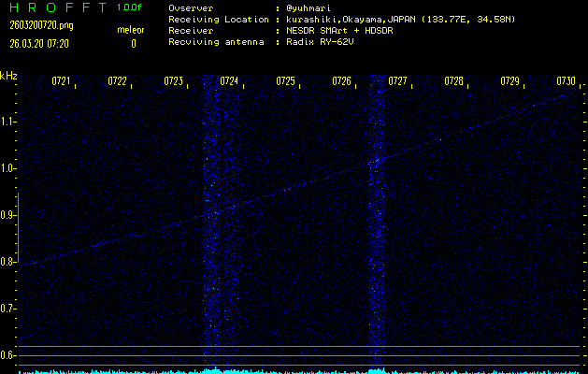Click the 0730 time marker
Screen dimensions: 588x374
566,81
